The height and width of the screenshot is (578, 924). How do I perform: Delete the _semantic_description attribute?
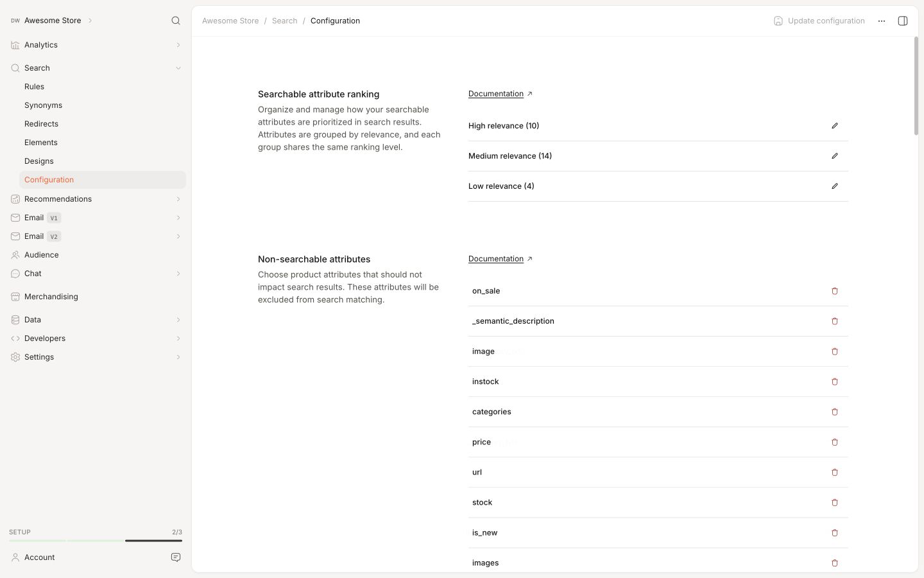pyautogui.click(x=835, y=321)
